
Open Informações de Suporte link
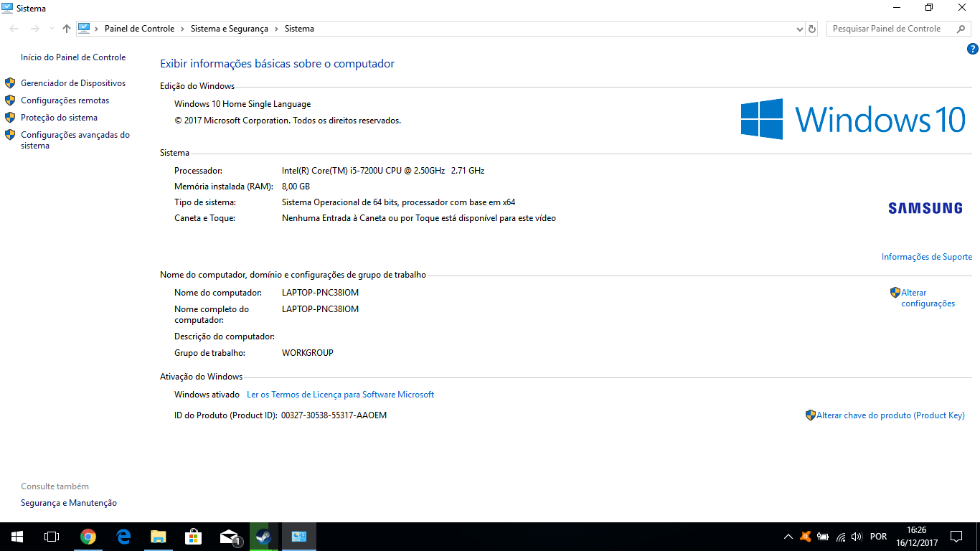927,257
